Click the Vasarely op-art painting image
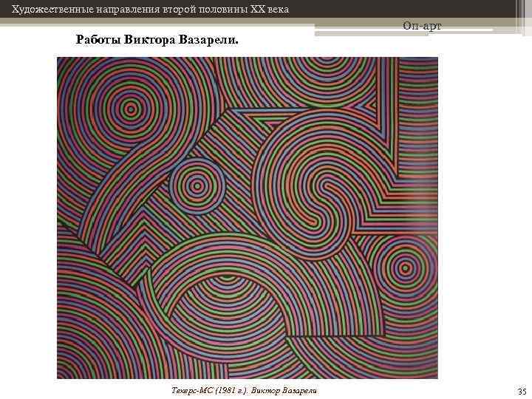Screen dimensions: 532x399 pyautogui.click(x=248, y=218)
